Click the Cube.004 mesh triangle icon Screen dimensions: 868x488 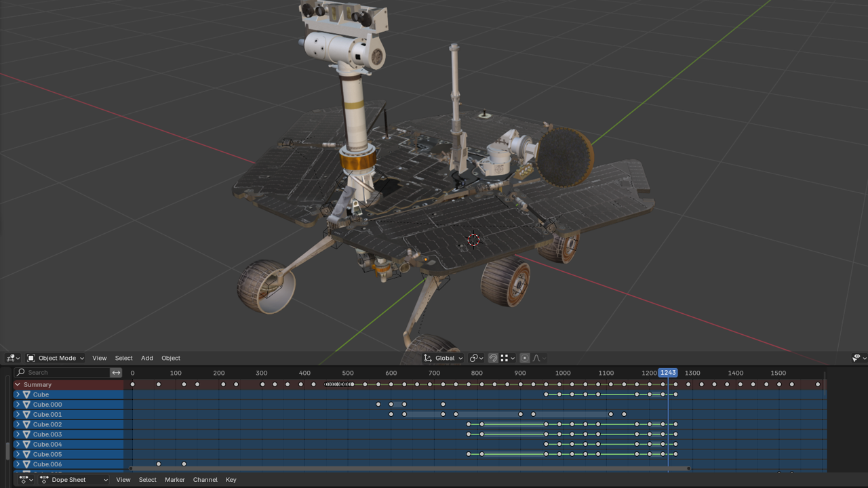26,444
